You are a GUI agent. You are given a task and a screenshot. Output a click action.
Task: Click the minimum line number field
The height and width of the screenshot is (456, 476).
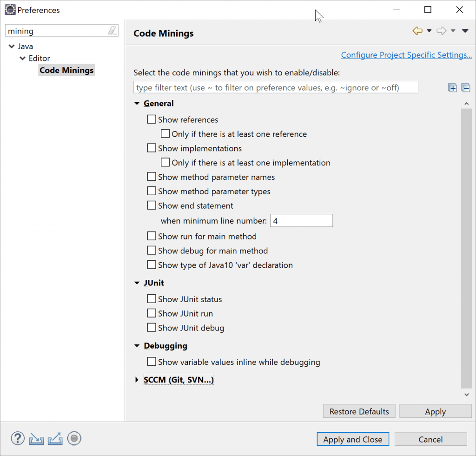(301, 221)
